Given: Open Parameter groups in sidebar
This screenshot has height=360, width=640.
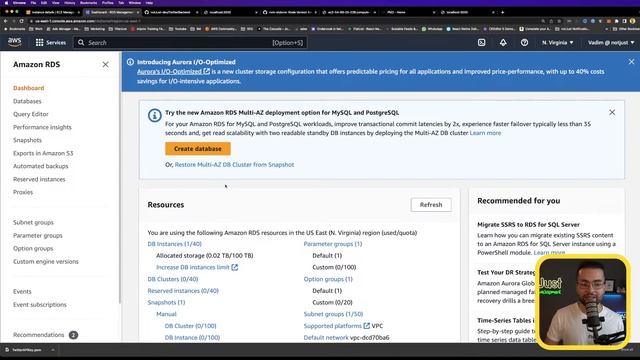Looking at the screenshot, I should coord(38,236).
